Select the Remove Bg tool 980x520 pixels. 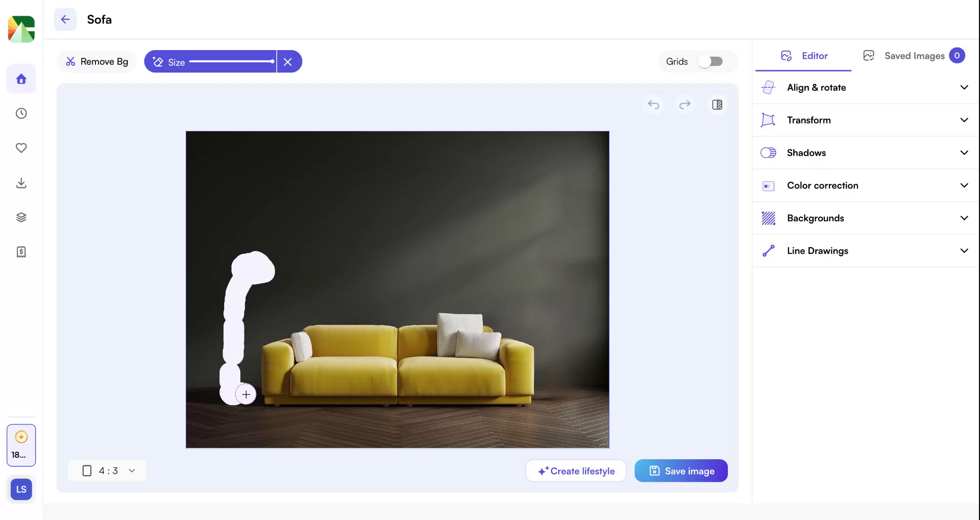coord(96,61)
